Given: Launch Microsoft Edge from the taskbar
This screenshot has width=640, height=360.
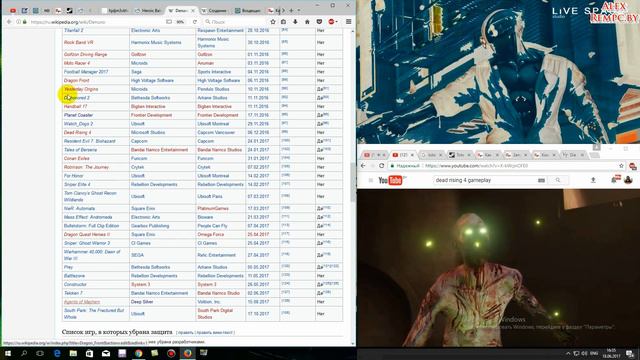Looking at the screenshot, I should (x=57, y=353).
